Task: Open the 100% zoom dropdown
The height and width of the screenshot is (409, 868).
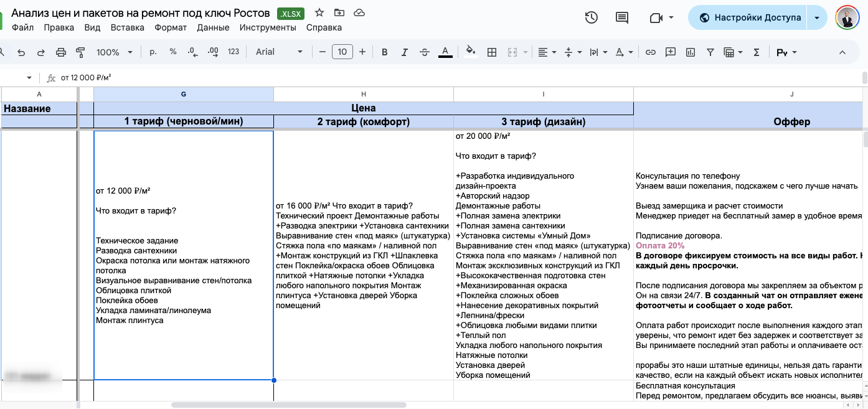Action: pyautogui.click(x=113, y=52)
